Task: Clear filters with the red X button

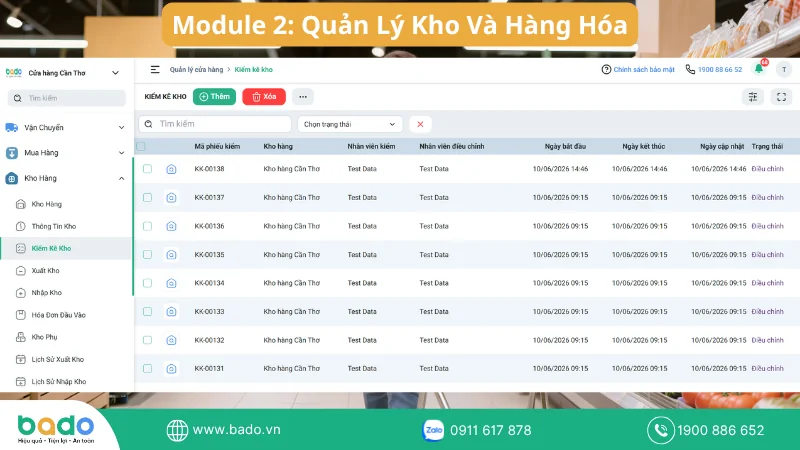Action: click(x=420, y=124)
